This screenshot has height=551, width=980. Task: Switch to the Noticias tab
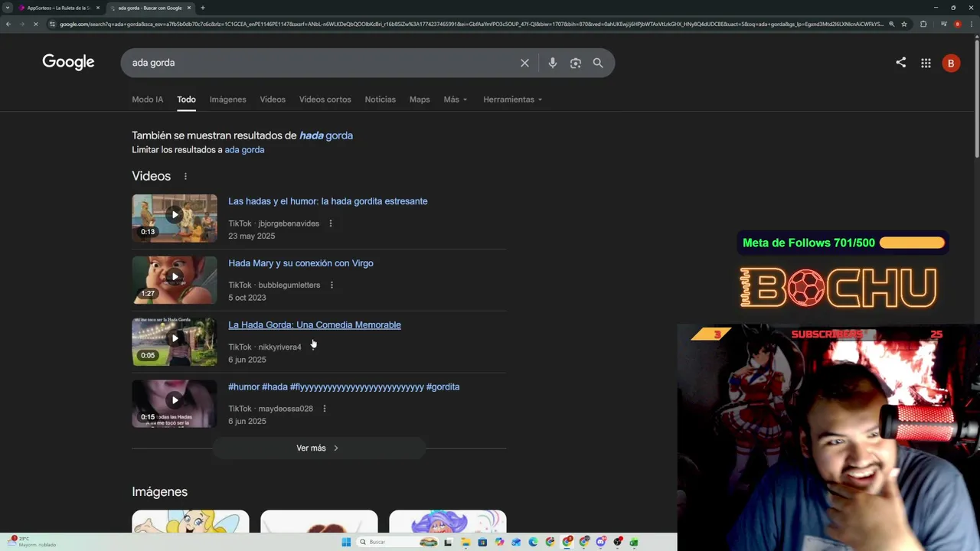[x=381, y=99]
